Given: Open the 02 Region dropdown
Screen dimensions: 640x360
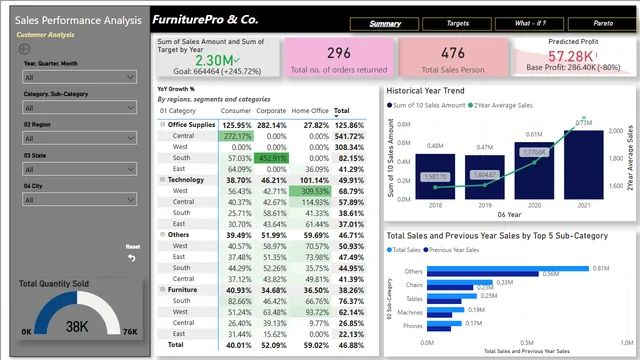Looking at the screenshot, I should [80, 138].
